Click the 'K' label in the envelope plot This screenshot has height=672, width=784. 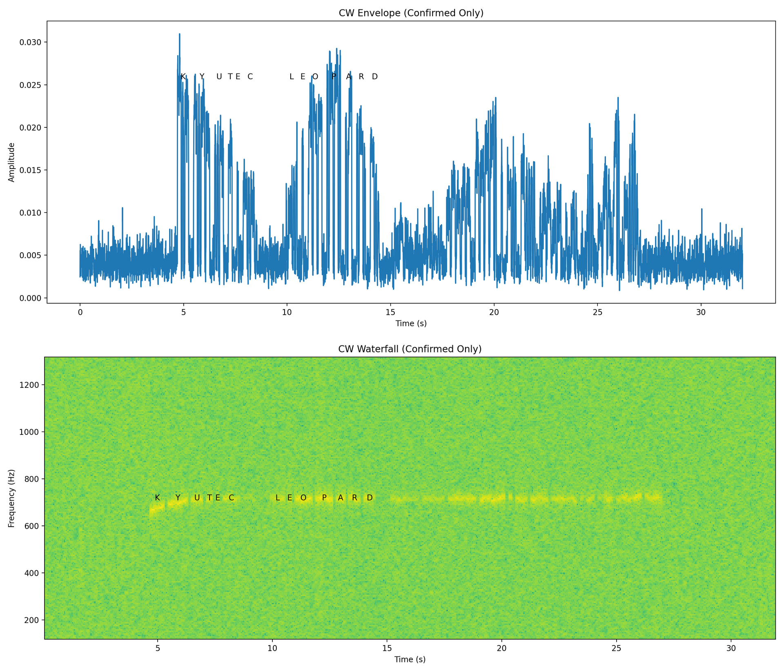pos(183,77)
